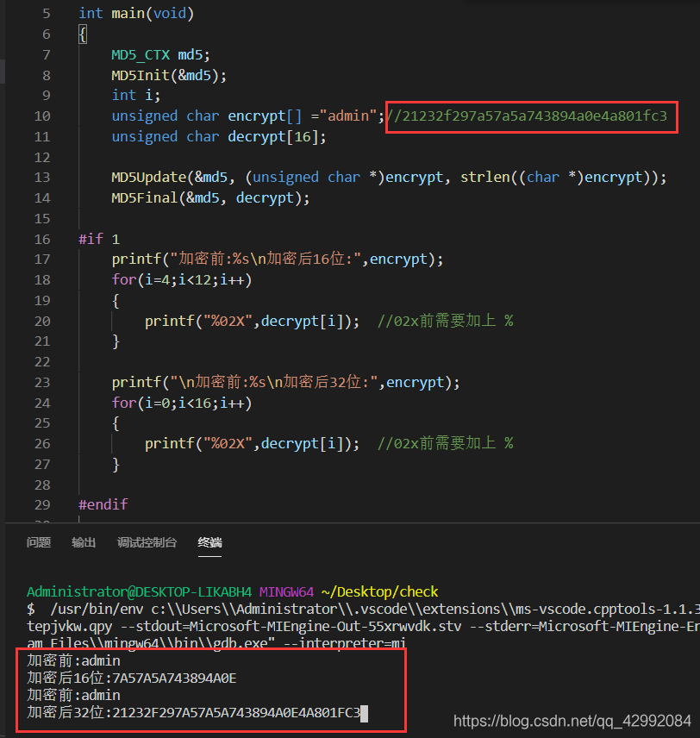Click the "/usr/bin/env" command line in terminal
The width and height of the screenshot is (700, 738).
(x=364, y=609)
